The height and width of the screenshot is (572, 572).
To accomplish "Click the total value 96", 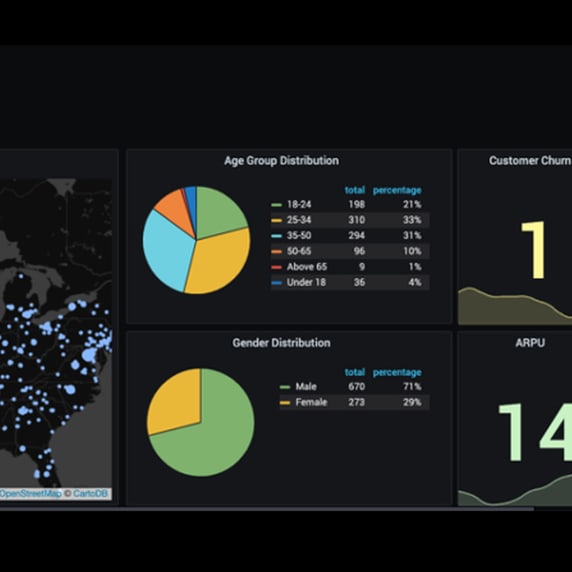I will 359,251.
